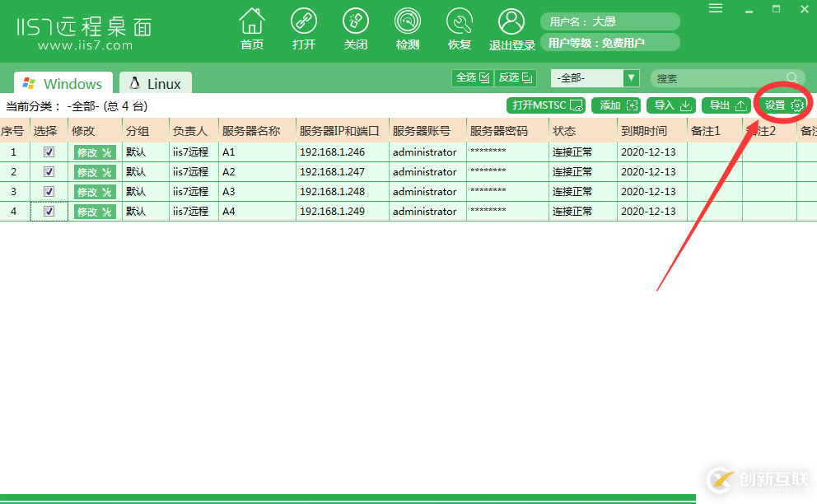Click the 退出登录 logout icon

pyautogui.click(x=511, y=27)
